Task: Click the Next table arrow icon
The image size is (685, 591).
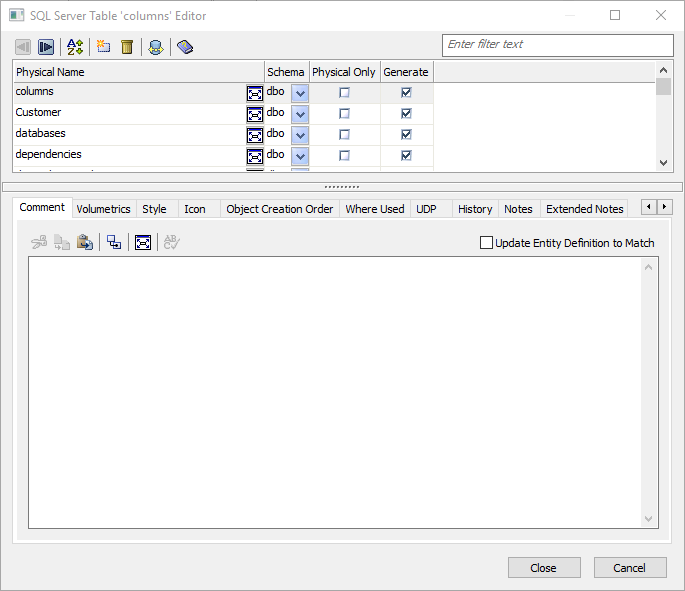Action: [46, 47]
